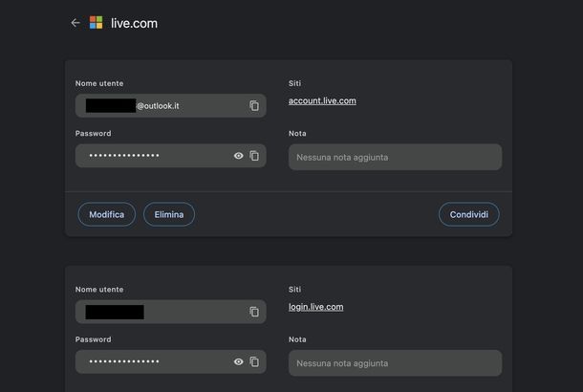Image resolution: width=583 pixels, height=392 pixels.
Task: Click the live.com page title
Action: tap(134, 23)
